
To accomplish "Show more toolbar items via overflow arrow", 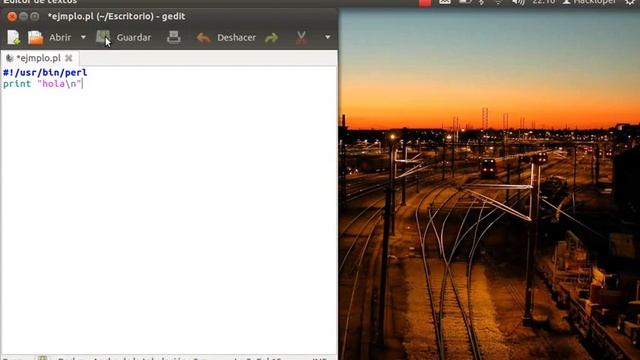I will point(328,38).
